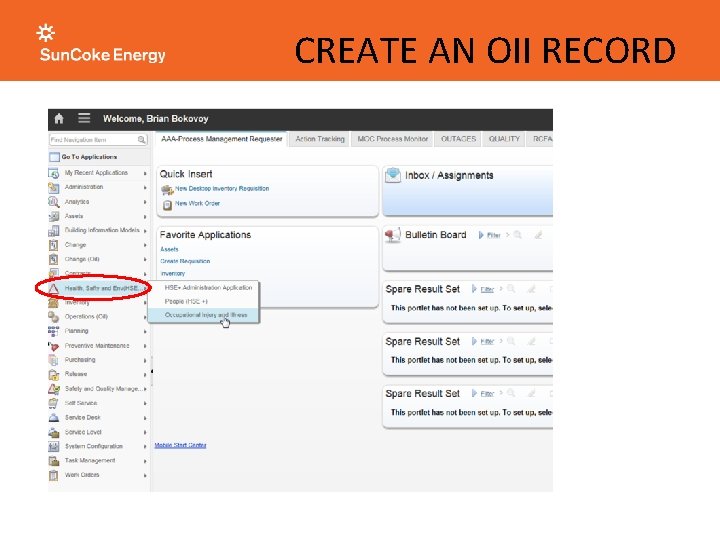Click the Bulletin Board search icon
720x540 pixels.
tap(518, 235)
